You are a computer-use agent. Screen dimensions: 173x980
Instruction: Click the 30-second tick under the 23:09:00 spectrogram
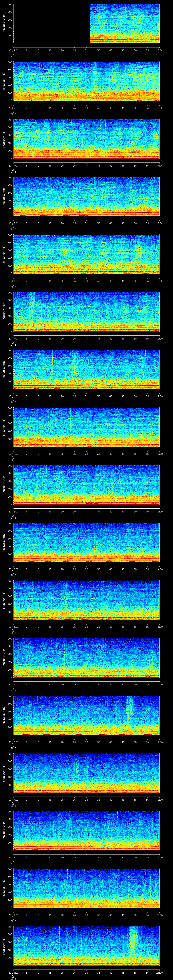point(87,339)
